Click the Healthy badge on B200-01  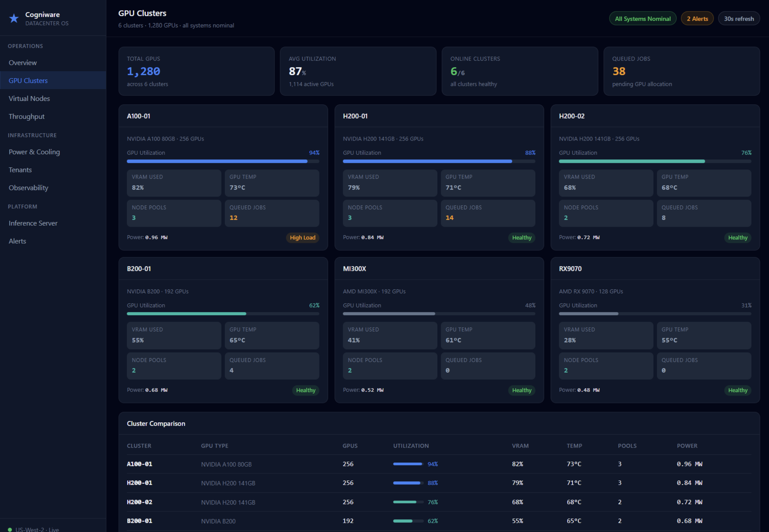(x=306, y=390)
